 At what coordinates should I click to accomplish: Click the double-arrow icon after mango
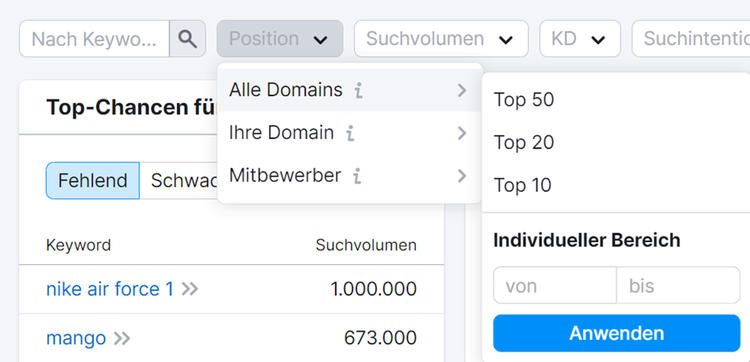click(122, 339)
